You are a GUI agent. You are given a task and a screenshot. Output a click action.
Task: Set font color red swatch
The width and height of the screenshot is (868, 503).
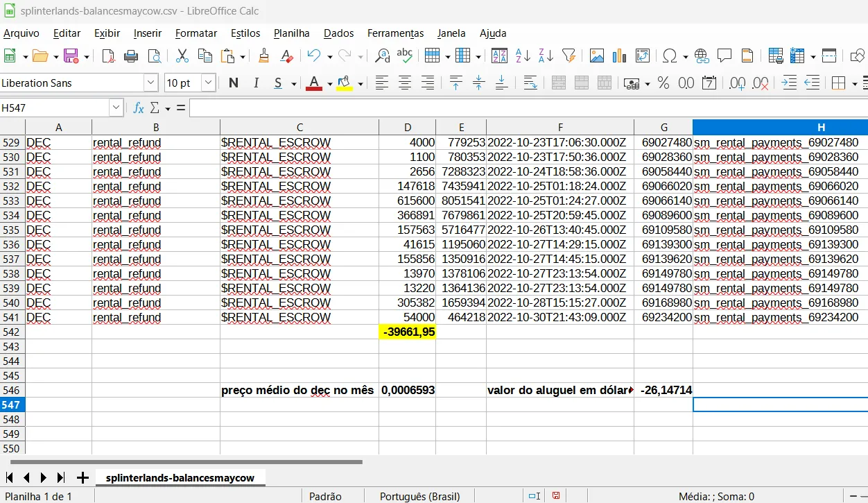314,83
